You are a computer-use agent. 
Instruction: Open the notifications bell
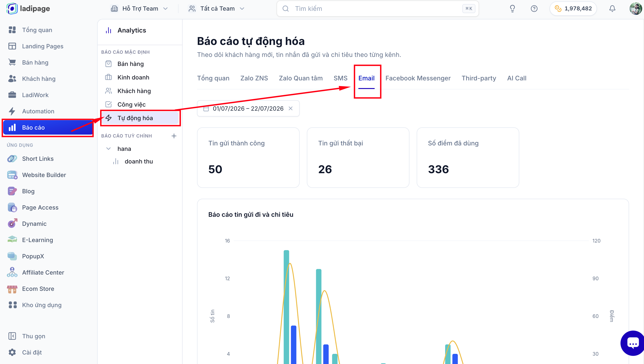point(612,9)
